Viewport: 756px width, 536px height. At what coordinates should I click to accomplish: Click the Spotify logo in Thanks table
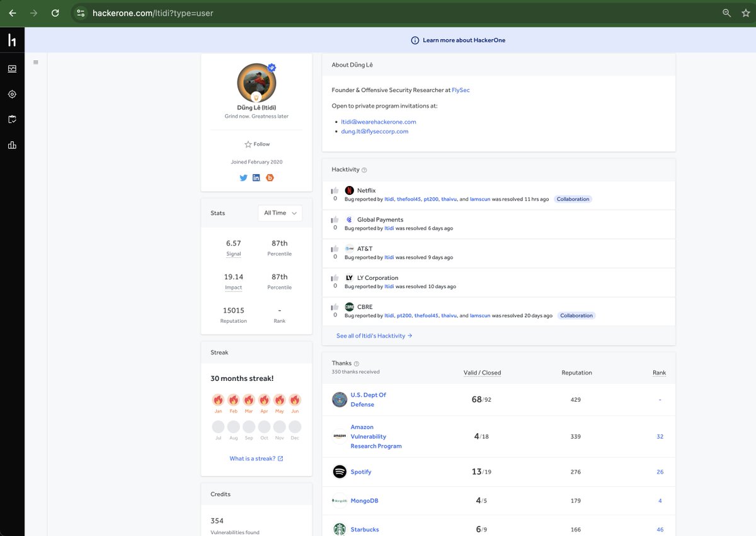pyautogui.click(x=340, y=472)
